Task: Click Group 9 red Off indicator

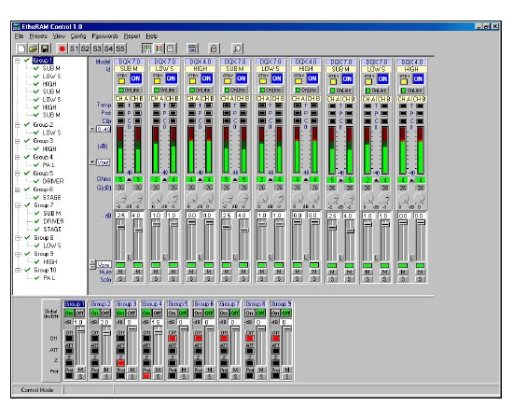Action: [276, 338]
